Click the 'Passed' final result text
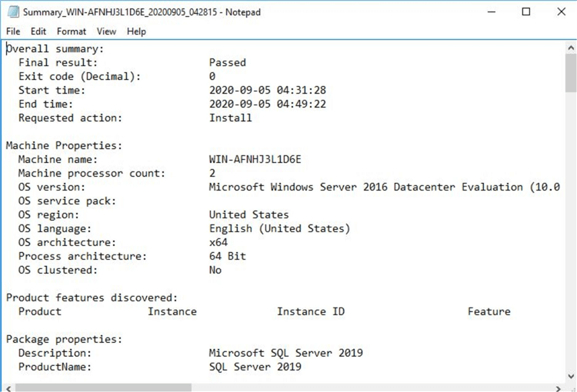 pyautogui.click(x=228, y=62)
